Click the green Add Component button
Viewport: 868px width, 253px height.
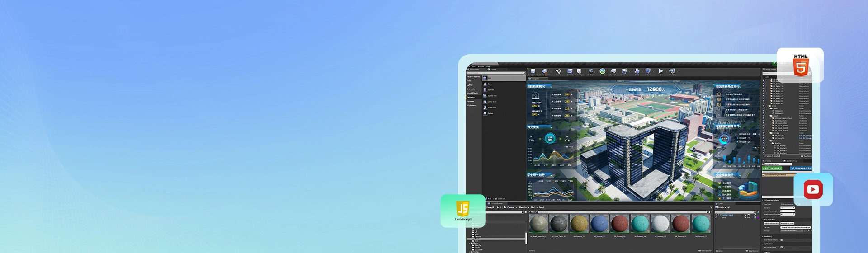[x=772, y=168]
